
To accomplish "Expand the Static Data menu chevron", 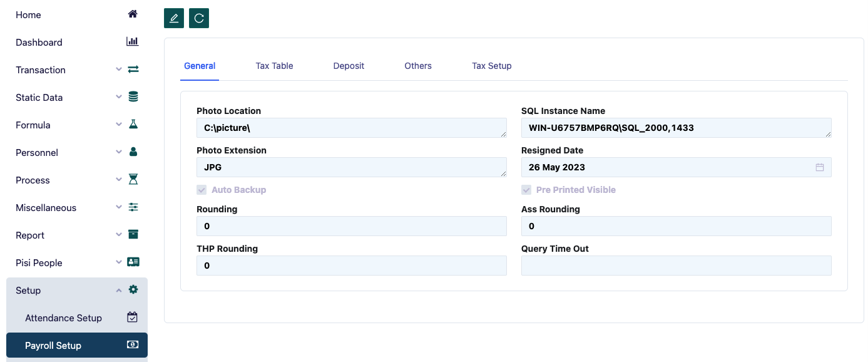I will (119, 97).
